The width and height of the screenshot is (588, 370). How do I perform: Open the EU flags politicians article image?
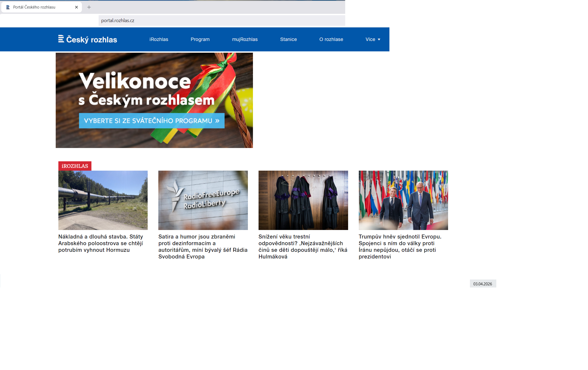click(403, 200)
